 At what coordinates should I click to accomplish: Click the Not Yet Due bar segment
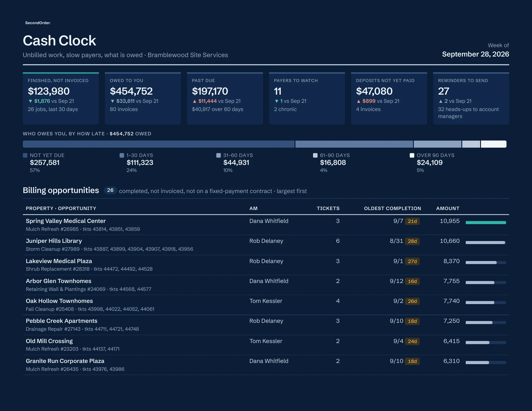(159, 144)
